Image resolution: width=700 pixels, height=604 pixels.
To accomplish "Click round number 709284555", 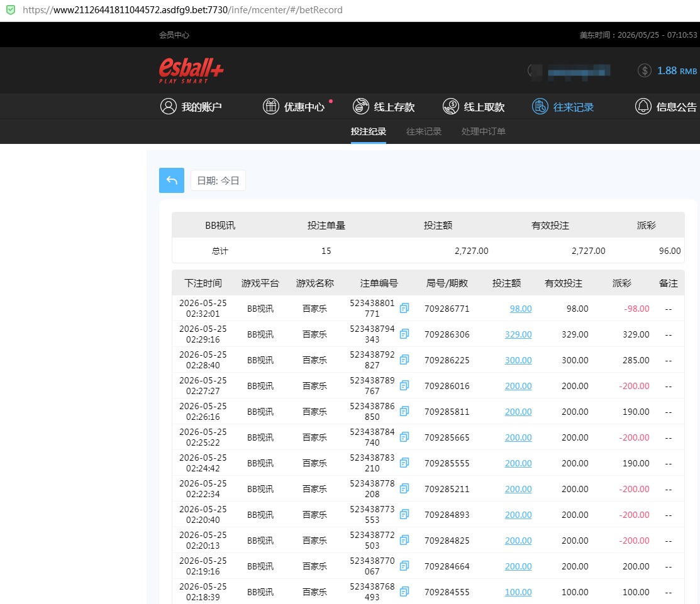I will (447, 593).
